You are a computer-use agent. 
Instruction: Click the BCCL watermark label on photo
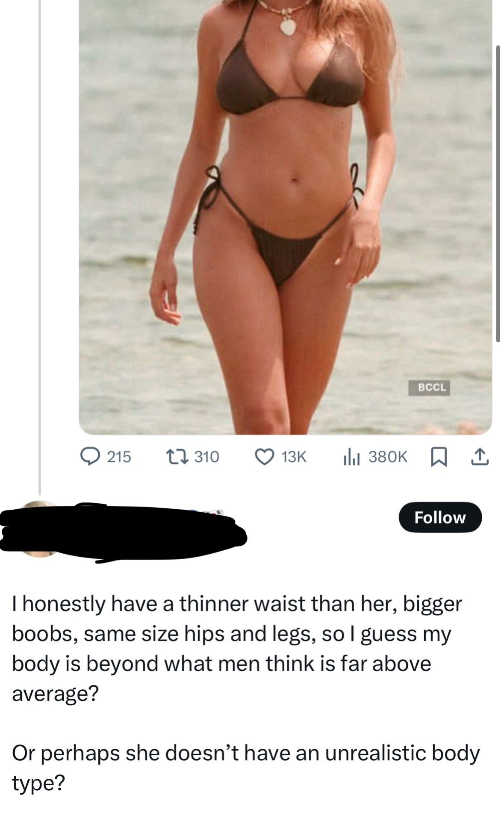[x=429, y=387]
